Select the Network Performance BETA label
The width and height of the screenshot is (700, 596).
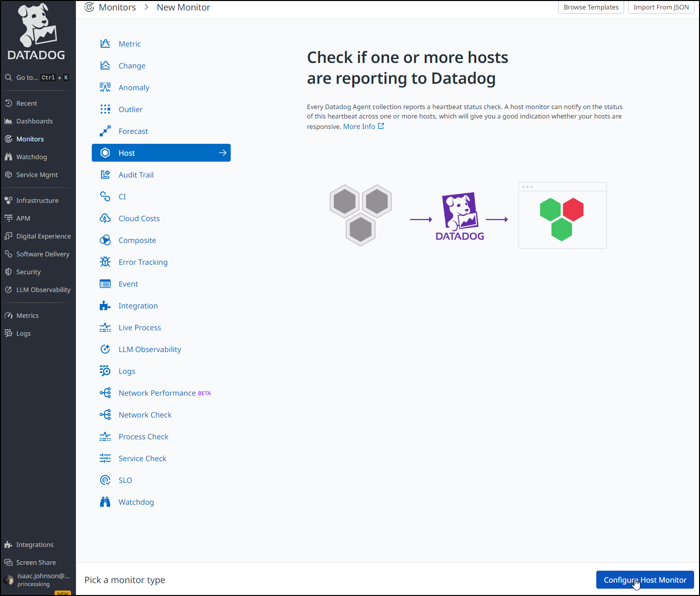165,393
